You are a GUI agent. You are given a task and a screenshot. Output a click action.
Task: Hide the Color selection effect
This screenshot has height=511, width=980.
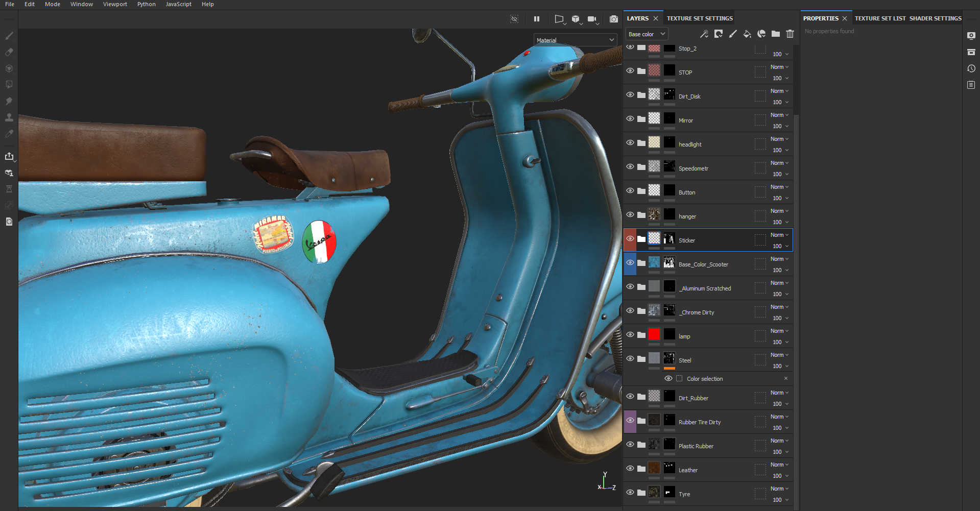(668, 379)
